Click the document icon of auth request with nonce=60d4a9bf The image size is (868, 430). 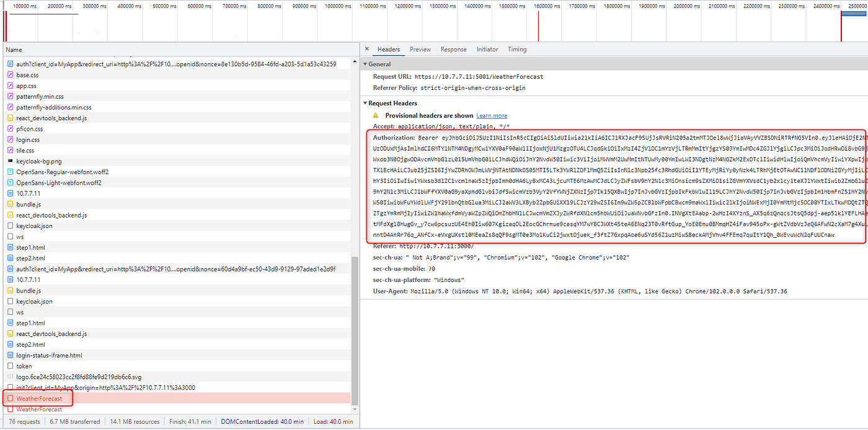10,269
